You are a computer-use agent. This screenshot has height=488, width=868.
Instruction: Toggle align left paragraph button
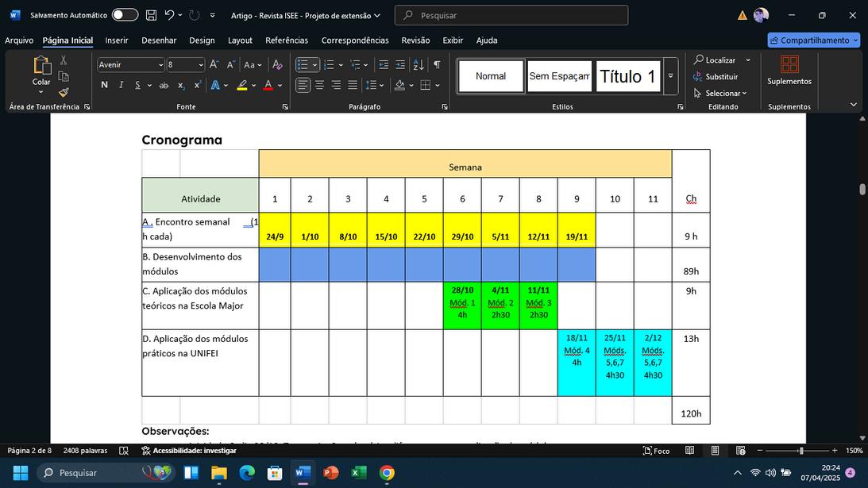(x=303, y=85)
